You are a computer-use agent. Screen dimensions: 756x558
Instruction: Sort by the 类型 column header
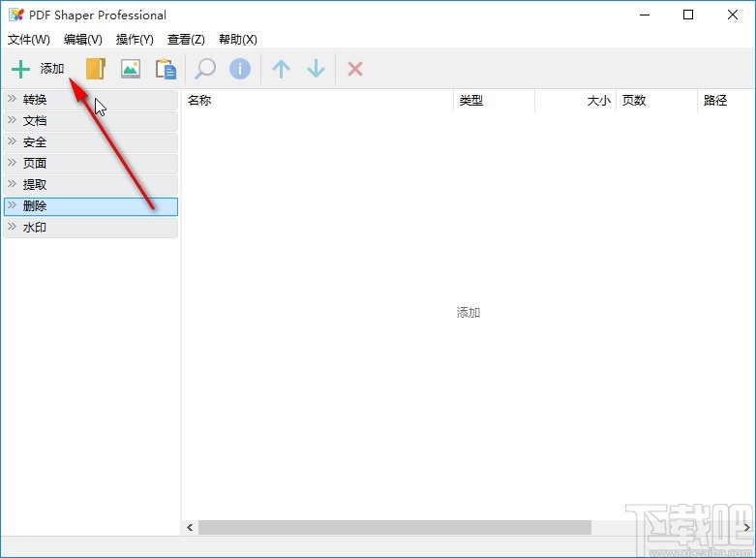(x=494, y=101)
